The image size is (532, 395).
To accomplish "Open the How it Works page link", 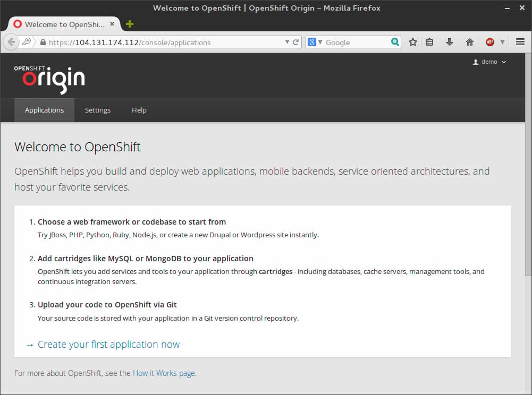I will [x=164, y=373].
